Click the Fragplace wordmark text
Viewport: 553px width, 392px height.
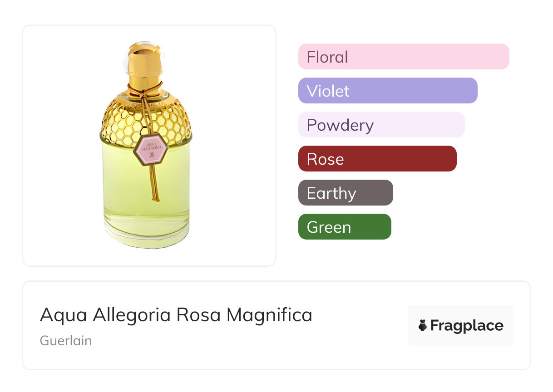(x=467, y=326)
